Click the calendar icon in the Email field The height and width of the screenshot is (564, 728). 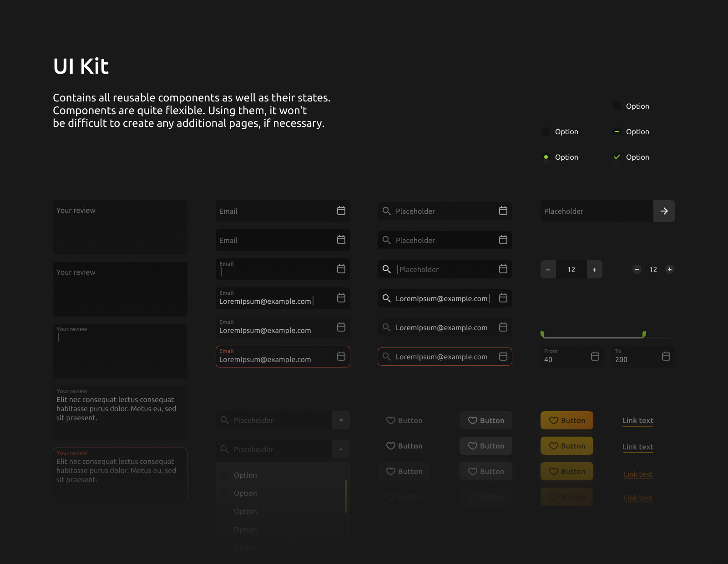tap(341, 211)
